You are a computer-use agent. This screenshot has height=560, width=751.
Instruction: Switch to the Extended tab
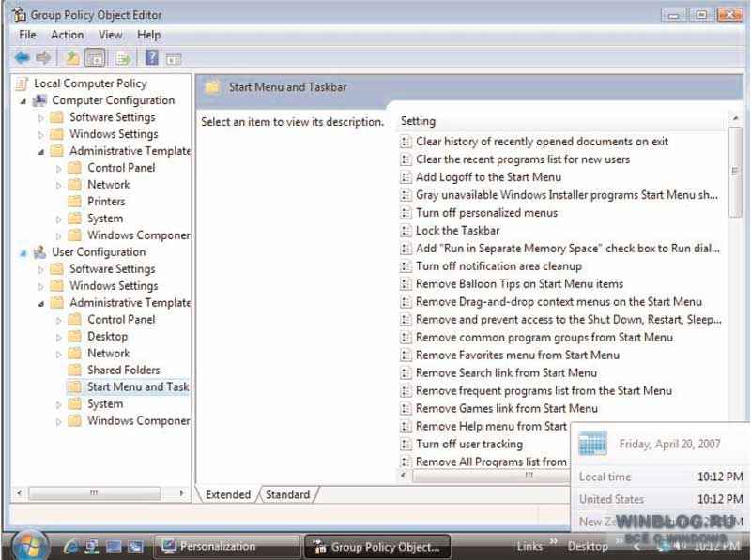(x=228, y=494)
